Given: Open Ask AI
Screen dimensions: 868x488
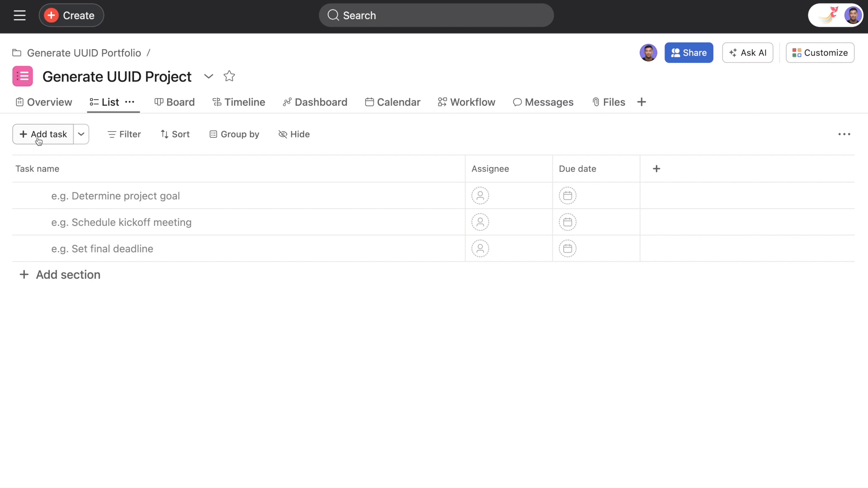Looking at the screenshot, I should 748,53.
